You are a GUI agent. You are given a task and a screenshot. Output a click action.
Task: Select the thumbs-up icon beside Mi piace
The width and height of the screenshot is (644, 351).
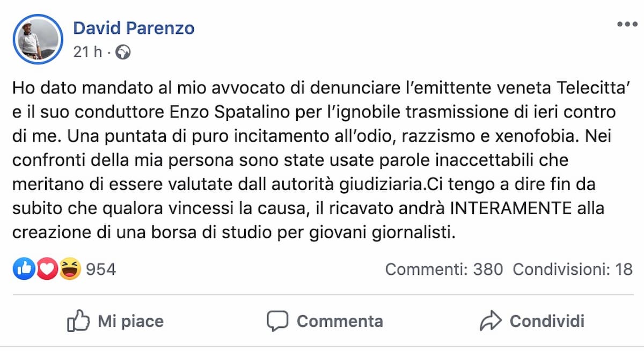(x=79, y=321)
